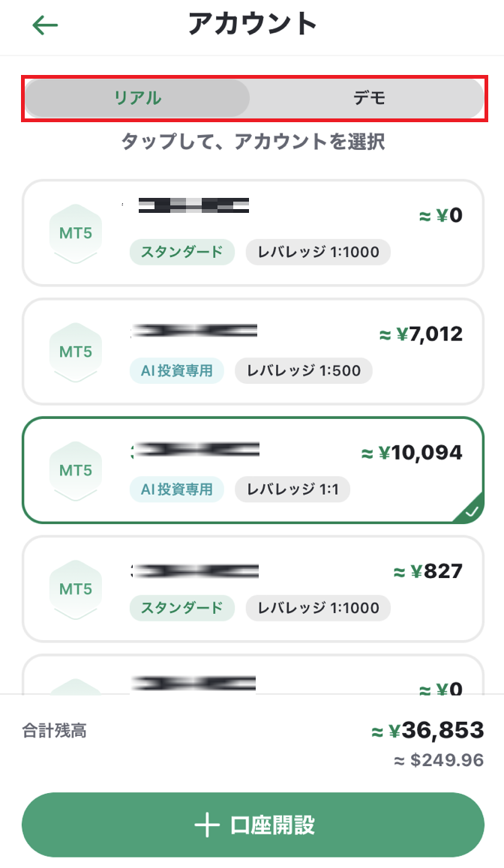This screenshot has height=868, width=504.
Task: Tap the green checkmark on the selected account
Action: click(x=471, y=512)
